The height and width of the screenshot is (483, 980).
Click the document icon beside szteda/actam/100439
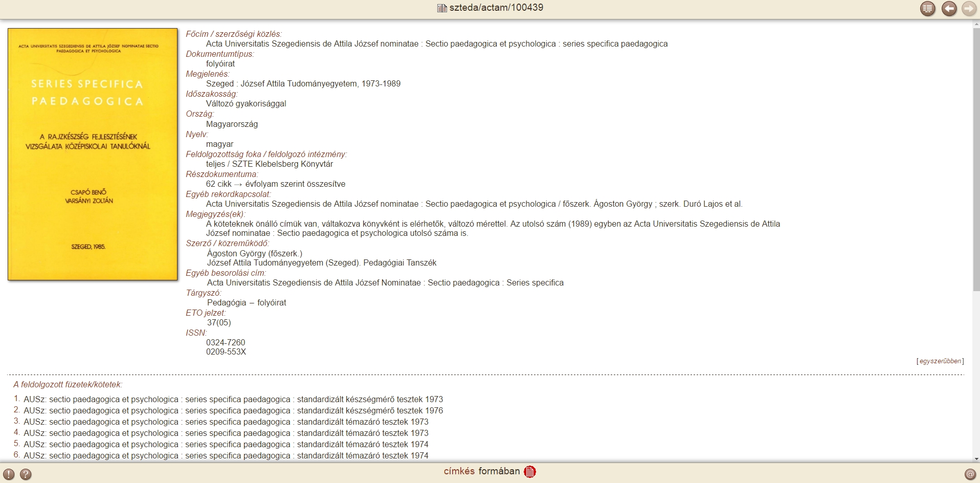[x=442, y=8]
